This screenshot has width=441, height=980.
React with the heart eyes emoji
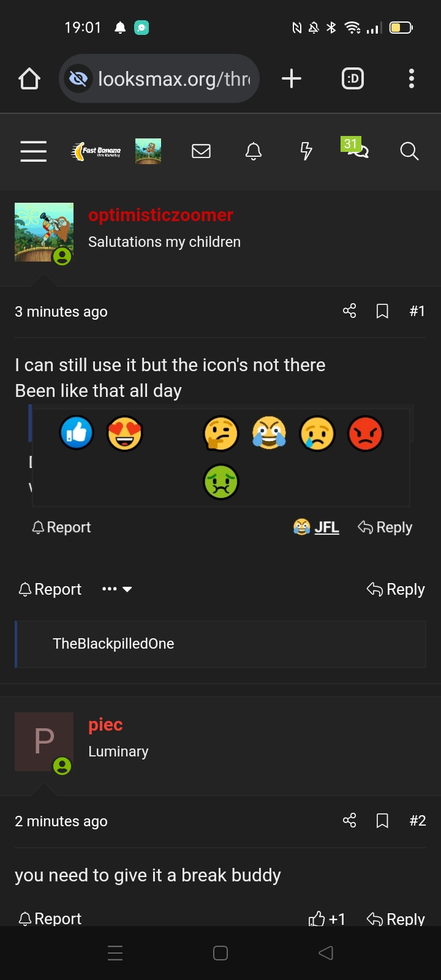tap(124, 433)
